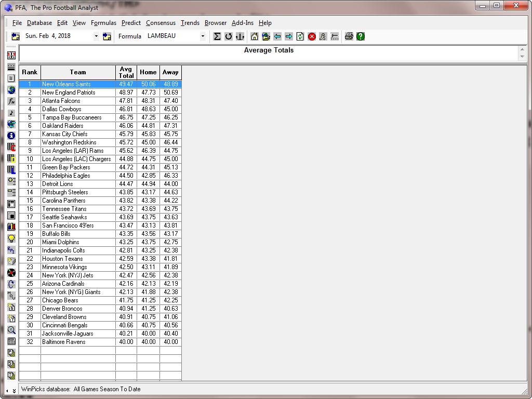Click the table icon with yellow D
The image size is (532, 399).
pos(11,158)
